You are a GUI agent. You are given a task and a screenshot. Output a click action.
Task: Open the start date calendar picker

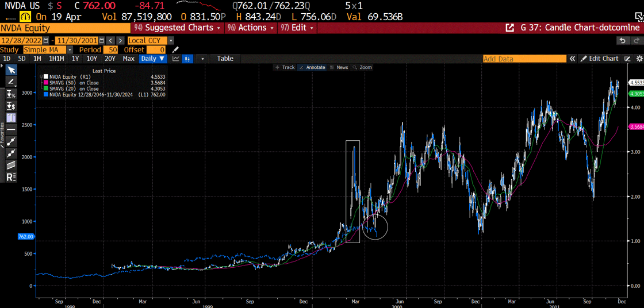45,41
